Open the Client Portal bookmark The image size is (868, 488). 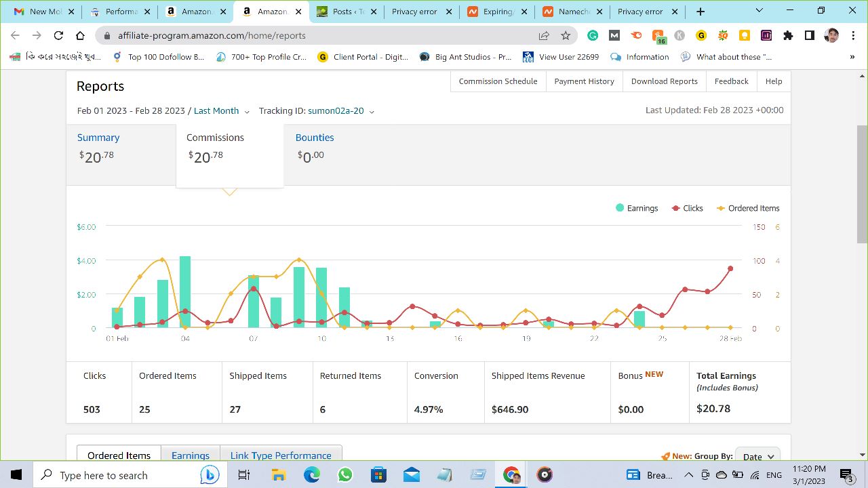362,57
